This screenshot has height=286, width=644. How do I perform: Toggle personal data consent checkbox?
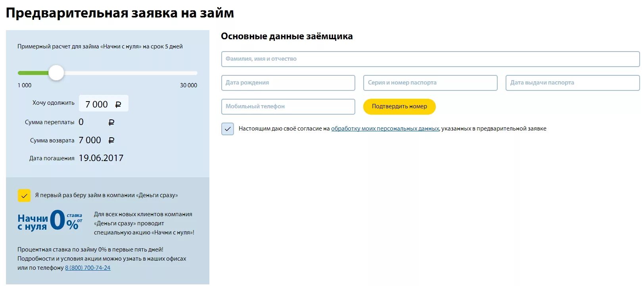(x=228, y=129)
